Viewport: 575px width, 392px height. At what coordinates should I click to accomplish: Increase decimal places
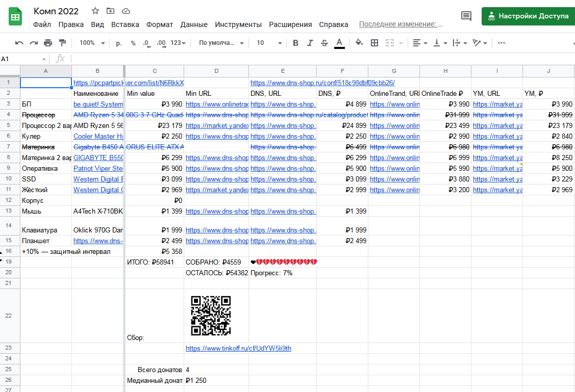(x=161, y=43)
